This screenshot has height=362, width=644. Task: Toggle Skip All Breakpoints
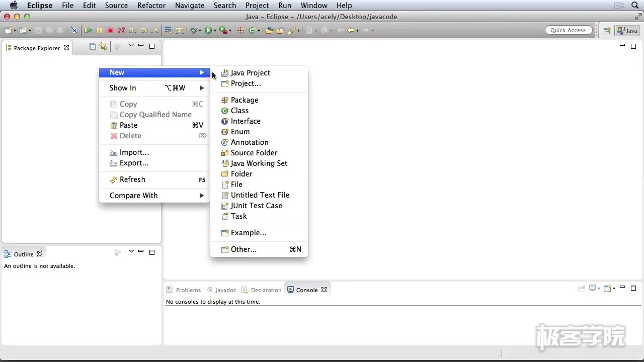pyautogui.click(x=74, y=30)
